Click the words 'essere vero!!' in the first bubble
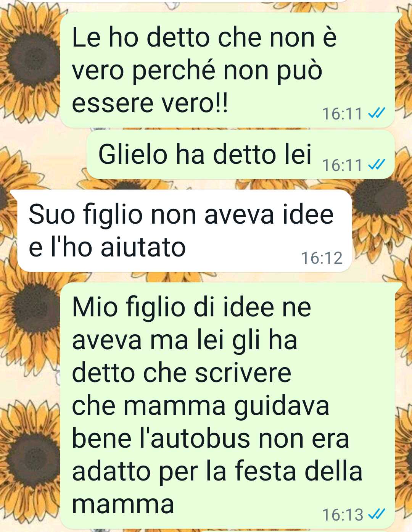 pyautogui.click(x=150, y=103)
